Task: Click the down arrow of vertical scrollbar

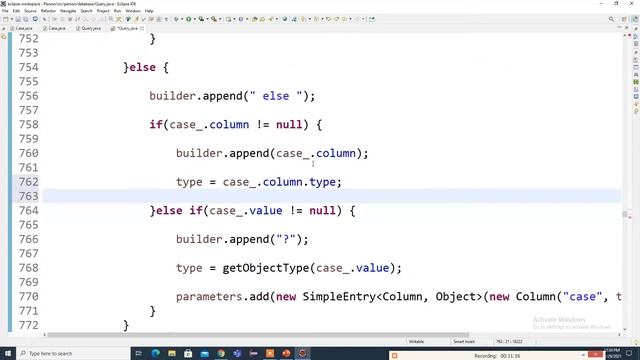Action: pyautogui.click(x=624, y=329)
